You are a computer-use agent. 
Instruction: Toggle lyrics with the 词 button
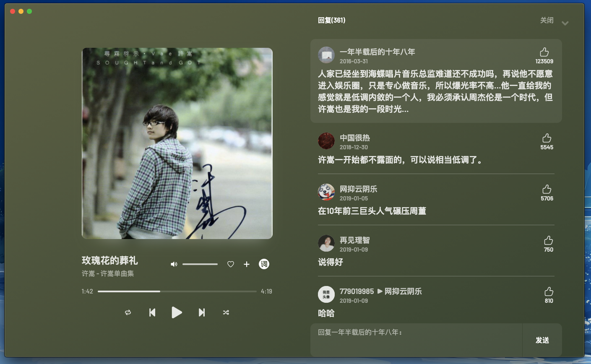click(264, 264)
